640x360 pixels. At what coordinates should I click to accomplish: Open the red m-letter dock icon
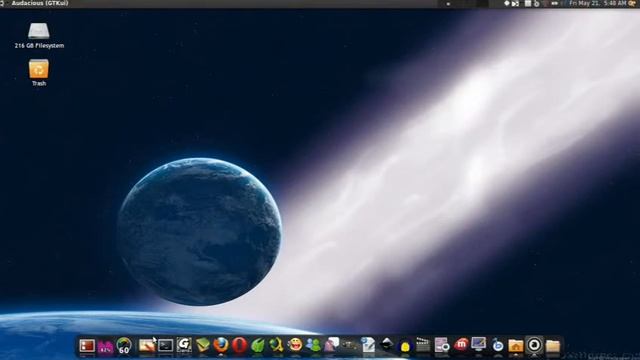pos(461,345)
